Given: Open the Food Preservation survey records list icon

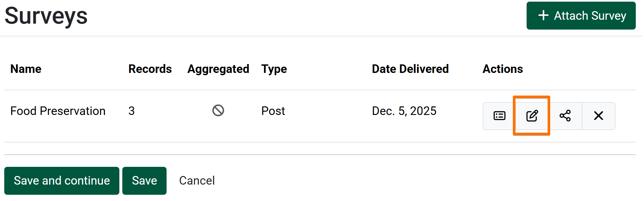Looking at the screenshot, I should pos(499,116).
